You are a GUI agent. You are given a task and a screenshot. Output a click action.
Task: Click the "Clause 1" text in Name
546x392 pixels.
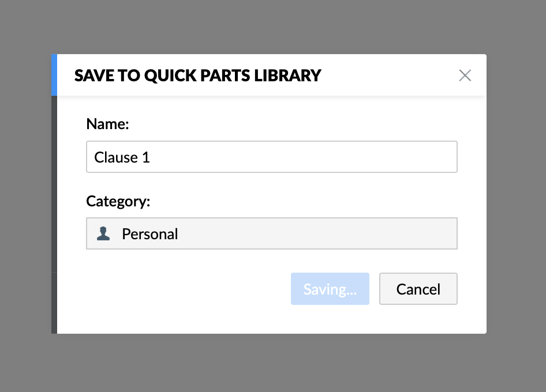click(x=122, y=157)
